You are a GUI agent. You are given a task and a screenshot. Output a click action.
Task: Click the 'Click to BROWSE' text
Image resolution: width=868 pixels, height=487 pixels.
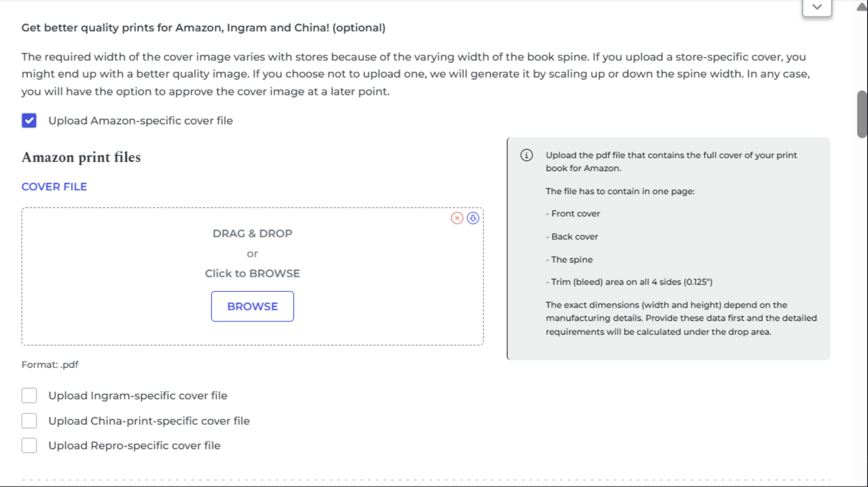pos(252,274)
